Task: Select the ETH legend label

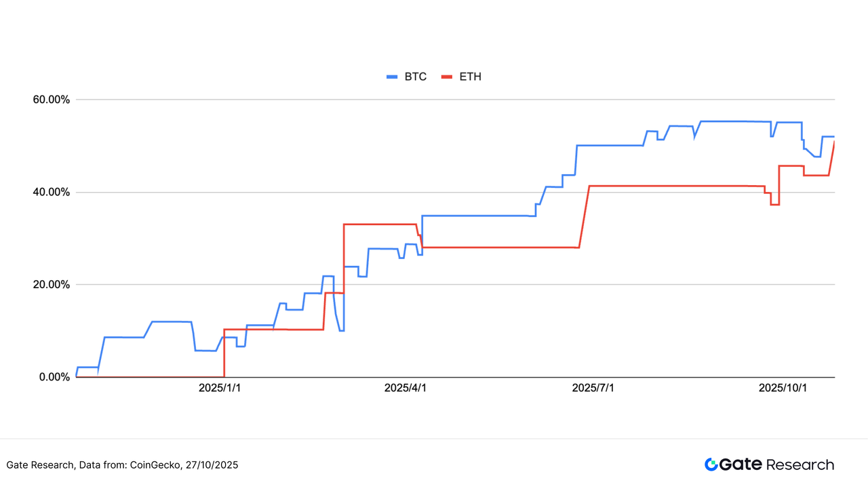Action: coord(470,77)
